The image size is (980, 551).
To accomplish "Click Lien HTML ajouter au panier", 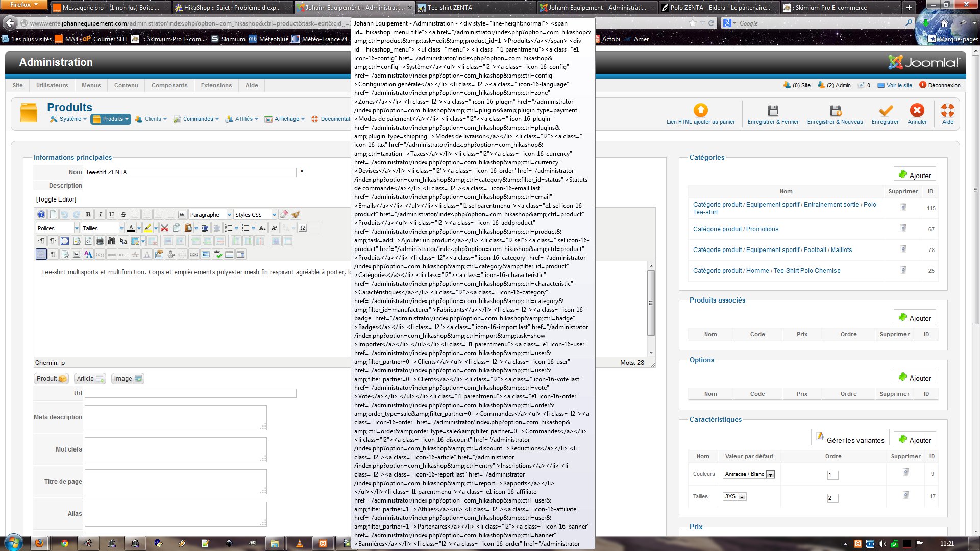I will tap(701, 114).
